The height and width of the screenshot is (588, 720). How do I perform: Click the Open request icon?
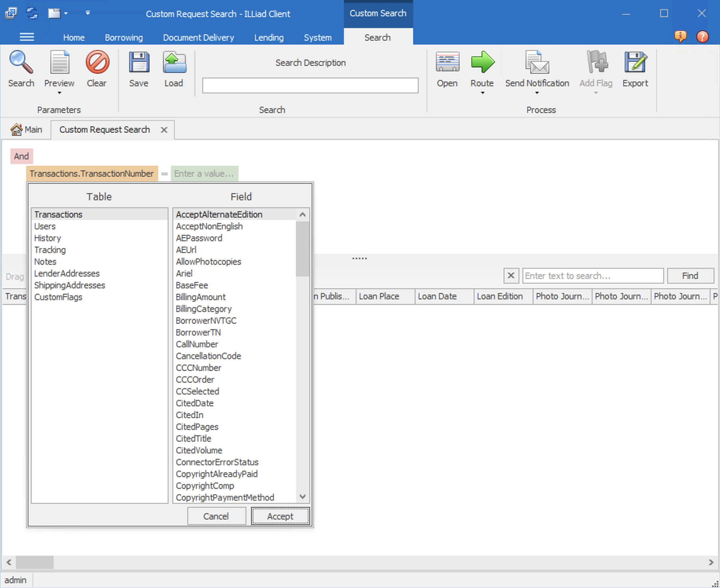(447, 63)
